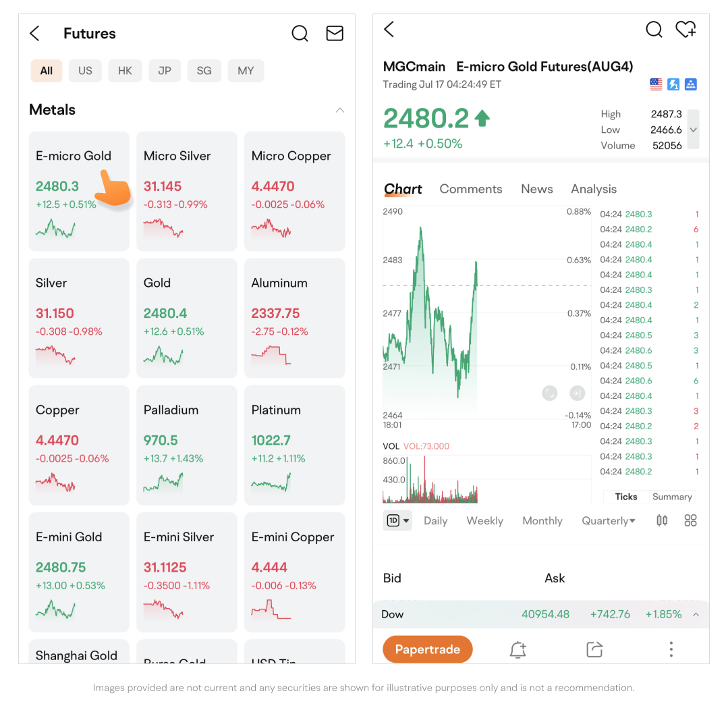Switch tick panel to Summary
This screenshot has width=728, height=708.
tap(672, 497)
